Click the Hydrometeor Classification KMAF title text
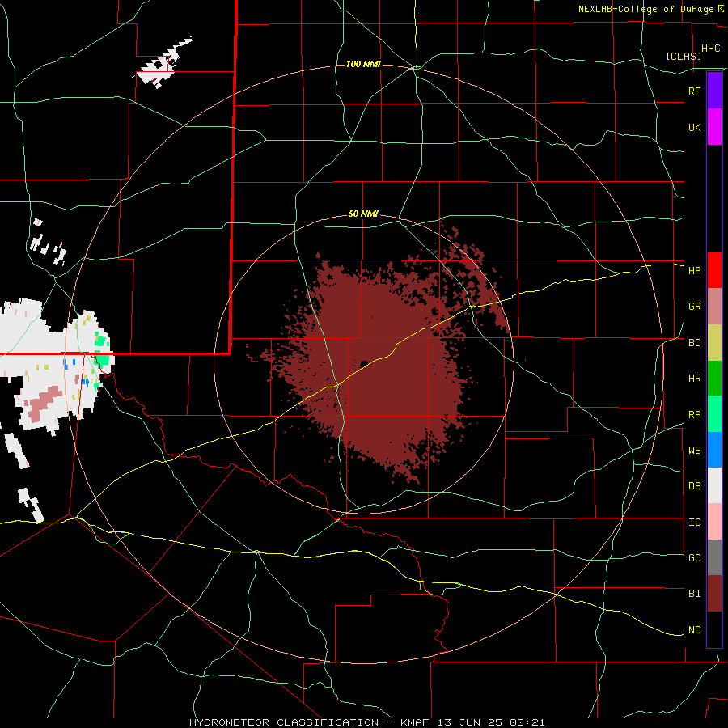728x728 pixels. 366,722
